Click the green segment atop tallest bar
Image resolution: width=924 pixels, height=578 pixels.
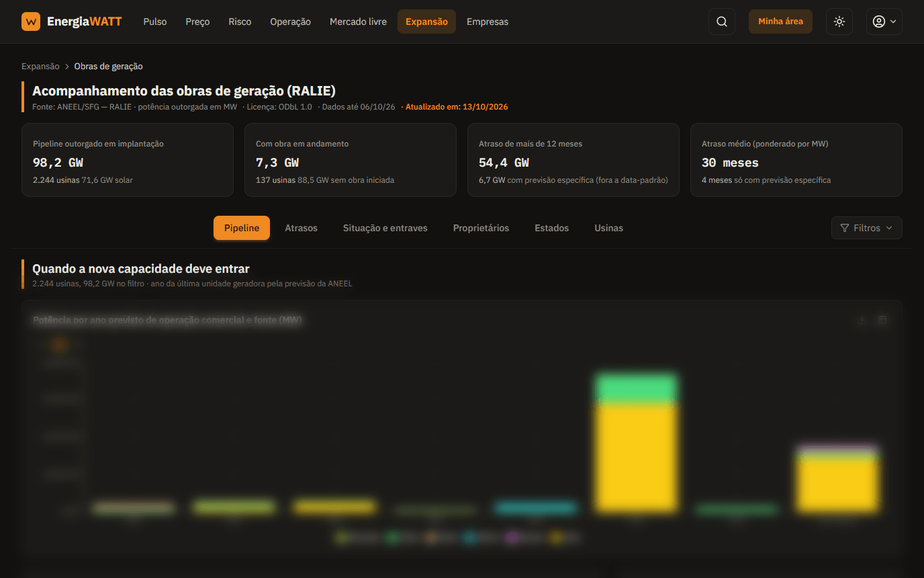click(636, 389)
